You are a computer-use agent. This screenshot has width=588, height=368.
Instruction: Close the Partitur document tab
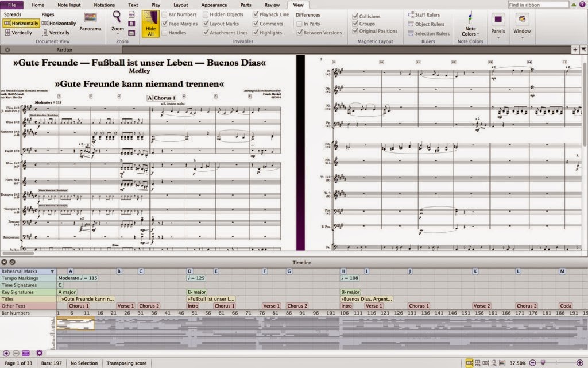[7, 49]
